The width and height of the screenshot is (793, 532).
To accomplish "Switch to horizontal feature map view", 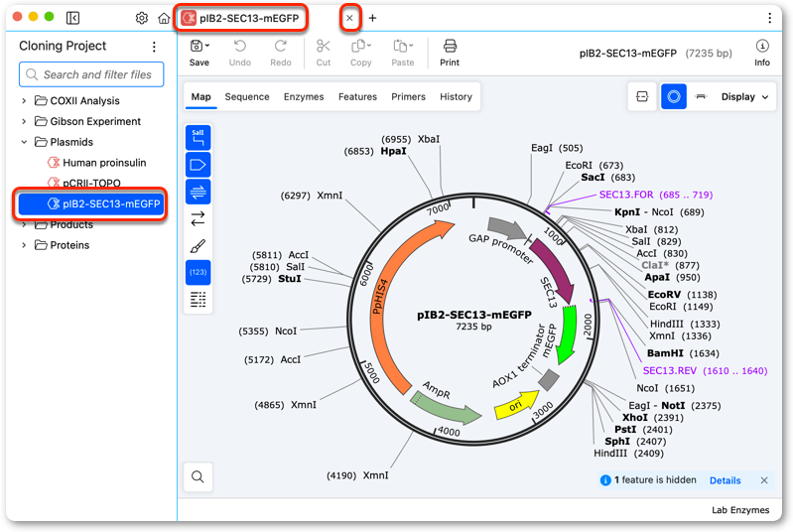I will point(642,96).
